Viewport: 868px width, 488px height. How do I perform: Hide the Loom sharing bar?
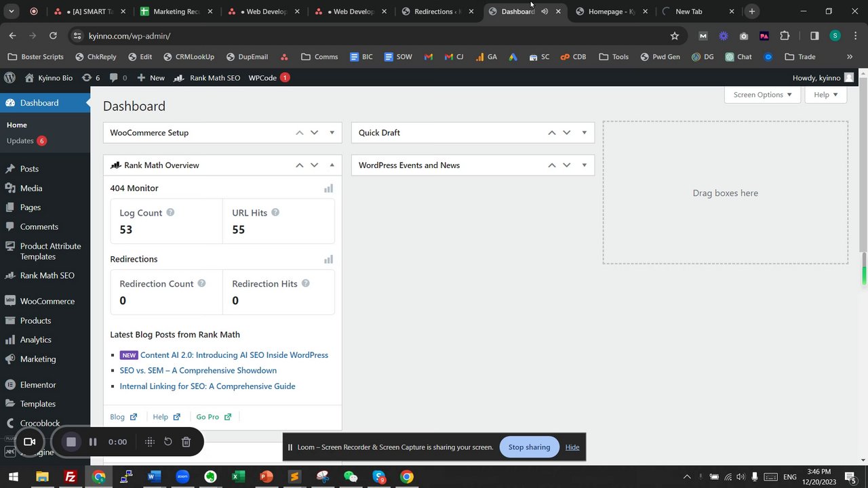click(572, 447)
